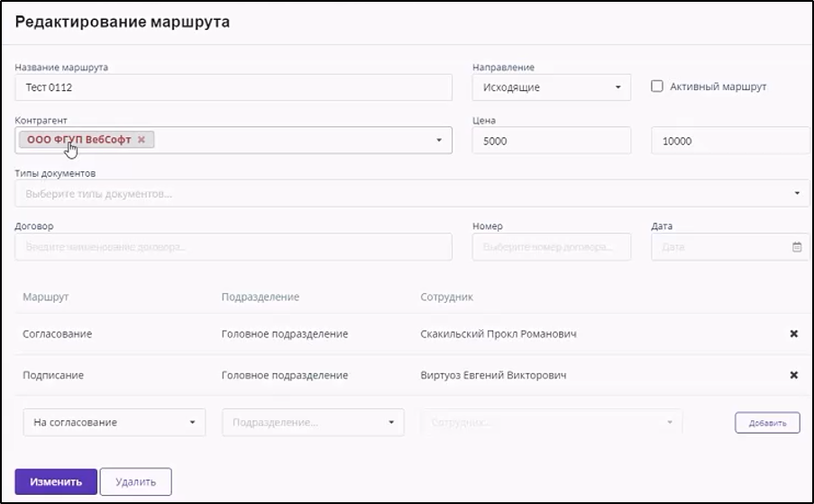Focus the Договор name input field
The width and height of the screenshot is (814, 504).
click(233, 247)
